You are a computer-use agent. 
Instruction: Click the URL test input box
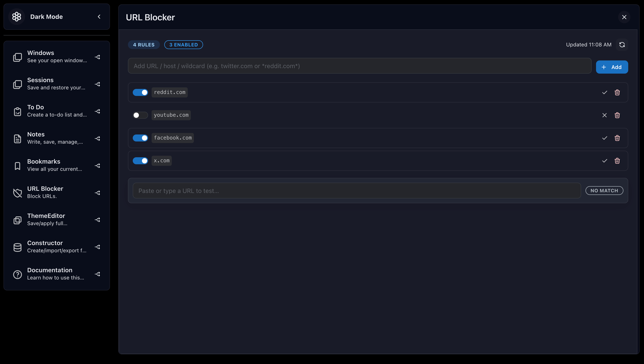(357, 191)
